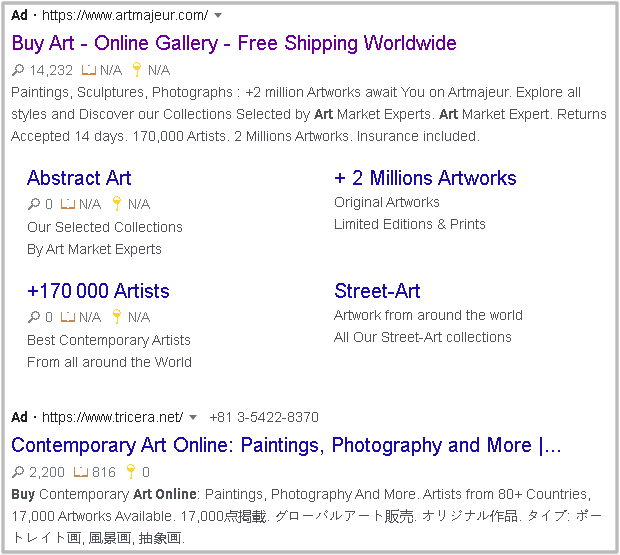Click the text Best Contemporary Artists

tap(109, 340)
